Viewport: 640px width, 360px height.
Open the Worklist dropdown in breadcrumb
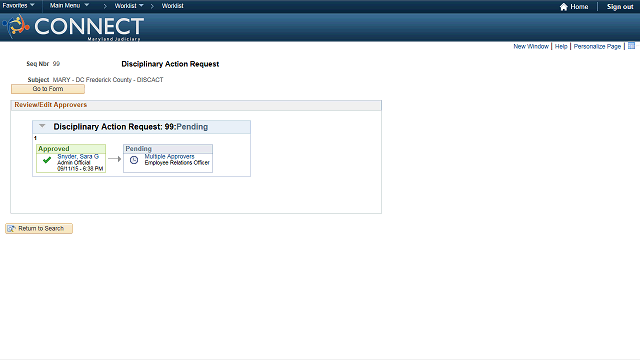click(x=129, y=6)
